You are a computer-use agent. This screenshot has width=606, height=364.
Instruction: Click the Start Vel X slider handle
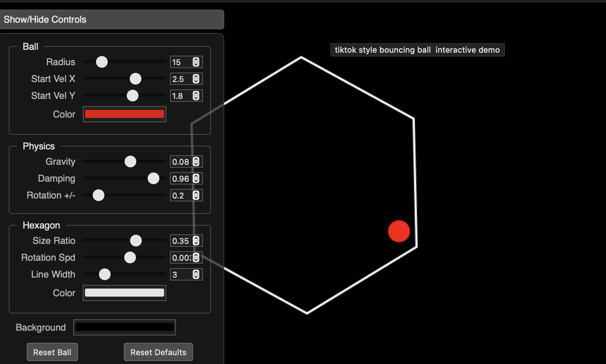(x=136, y=79)
